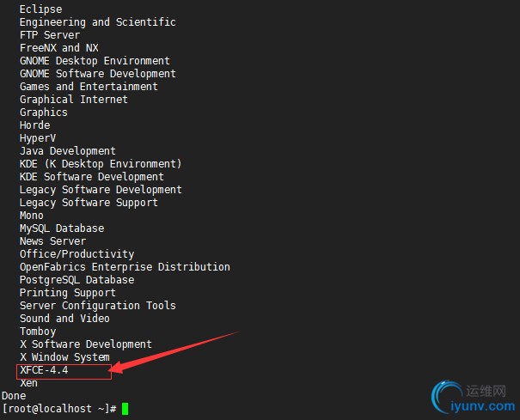Click the Server Configuration Tools entry
Viewport: 520px width, 420px height.
click(98, 306)
